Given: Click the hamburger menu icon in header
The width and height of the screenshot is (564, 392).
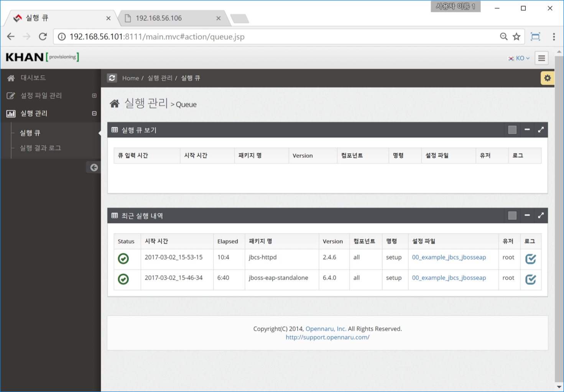Looking at the screenshot, I should (x=541, y=58).
